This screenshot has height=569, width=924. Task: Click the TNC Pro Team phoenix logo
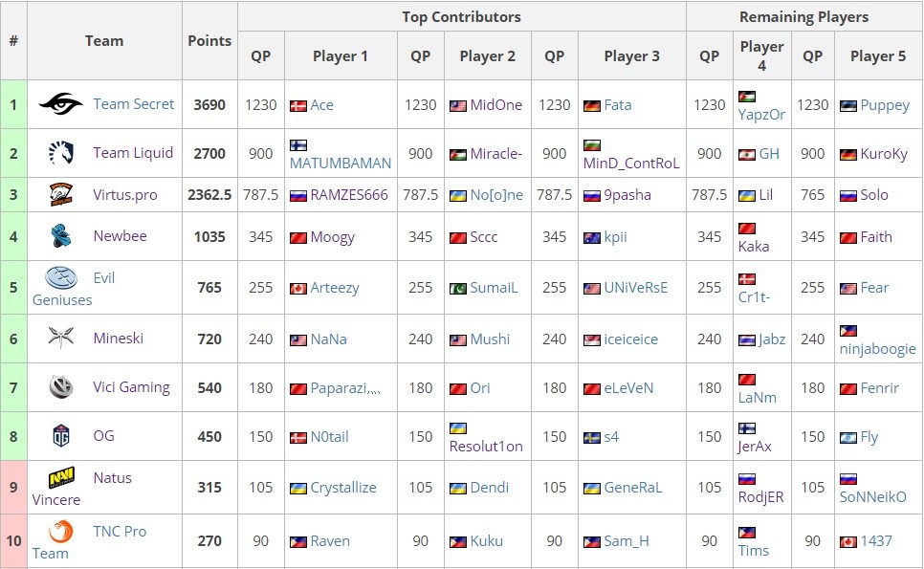click(61, 532)
